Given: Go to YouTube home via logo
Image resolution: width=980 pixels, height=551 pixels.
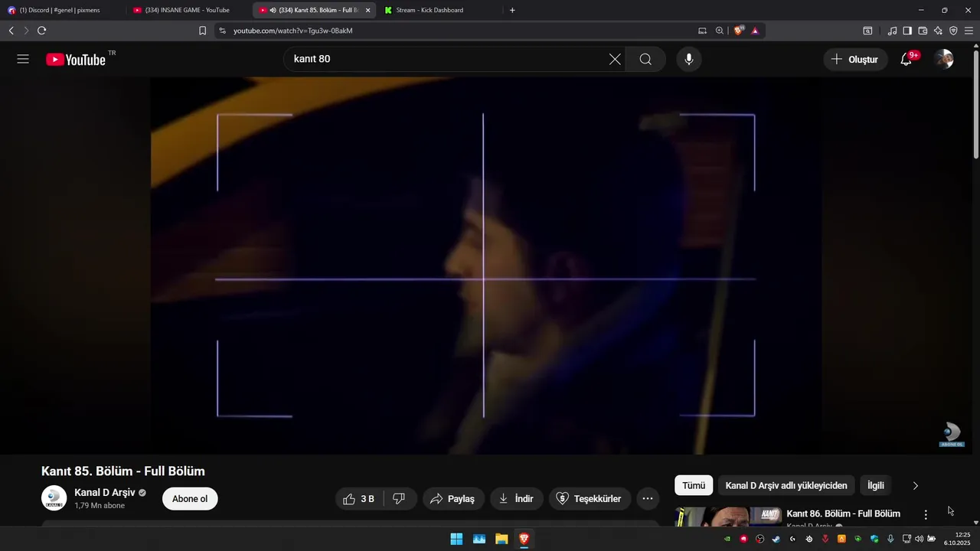Looking at the screenshot, I should tap(76, 60).
